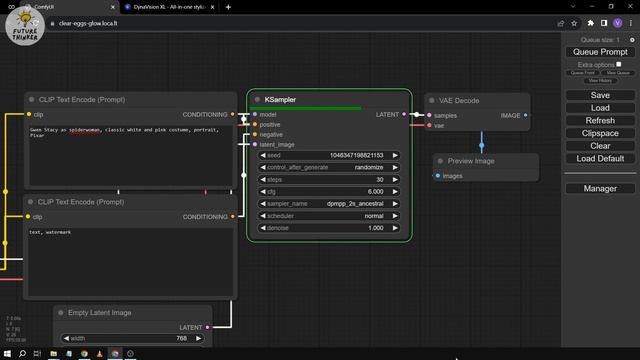Open the Clipspace button
Image resolution: width=640 pixels, height=360 pixels.
click(x=600, y=133)
